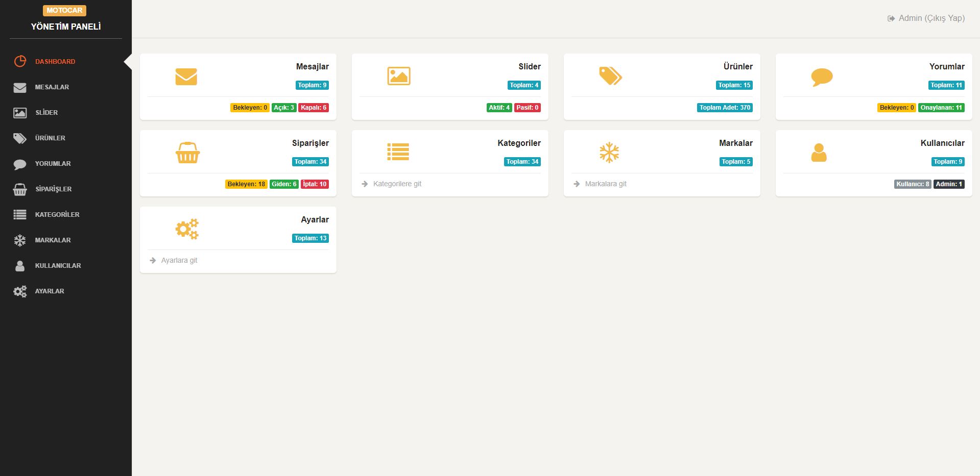The width and height of the screenshot is (980, 476).
Task: Open AYARLAR in the sidebar
Action: click(50, 291)
